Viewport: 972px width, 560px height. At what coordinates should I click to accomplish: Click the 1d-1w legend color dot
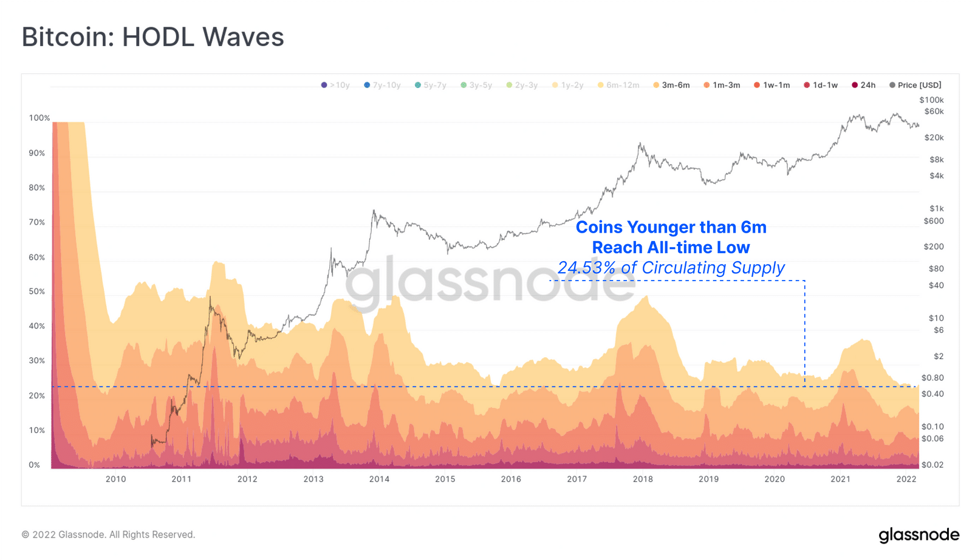pos(807,85)
